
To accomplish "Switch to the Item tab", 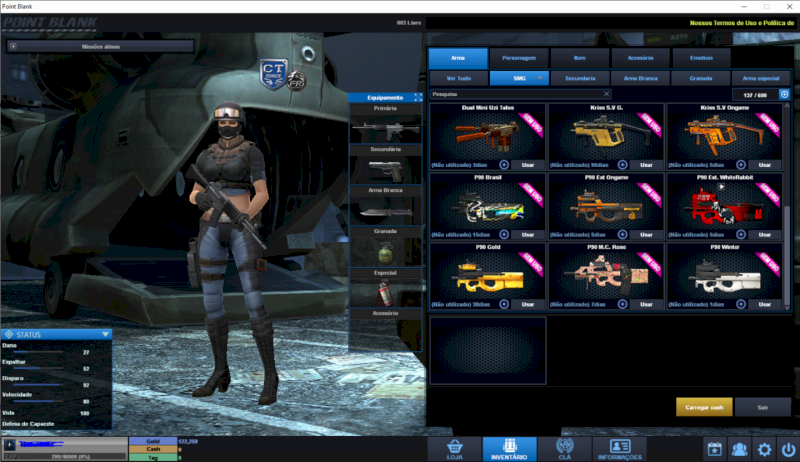I will 580,58.
